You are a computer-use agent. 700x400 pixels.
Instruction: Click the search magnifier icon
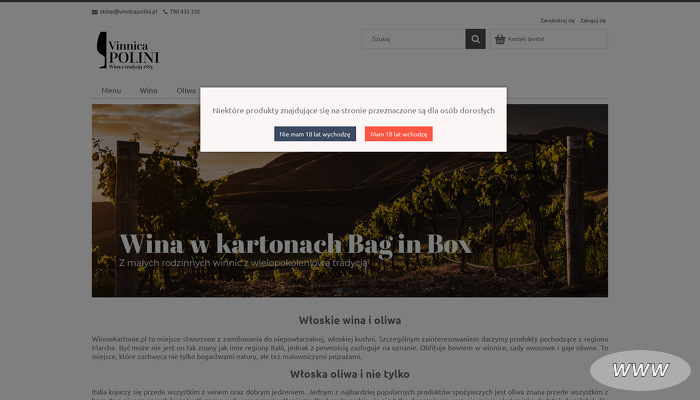[x=475, y=39]
